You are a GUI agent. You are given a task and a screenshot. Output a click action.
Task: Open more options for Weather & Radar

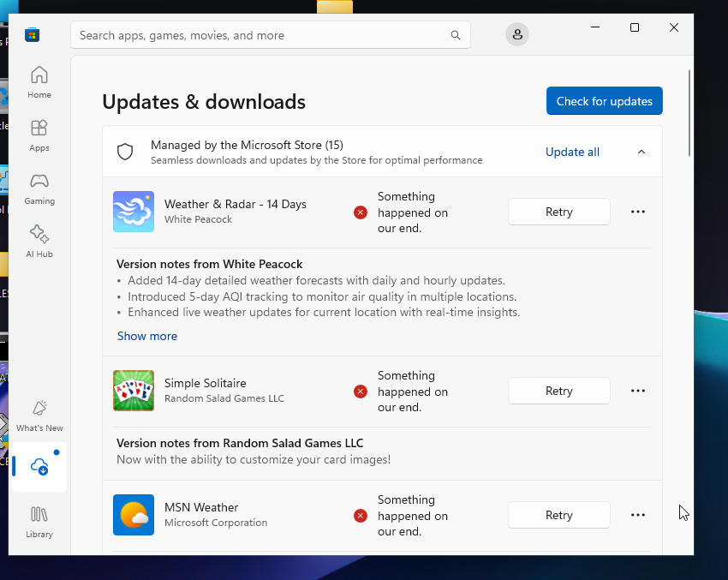pos(638,212)
